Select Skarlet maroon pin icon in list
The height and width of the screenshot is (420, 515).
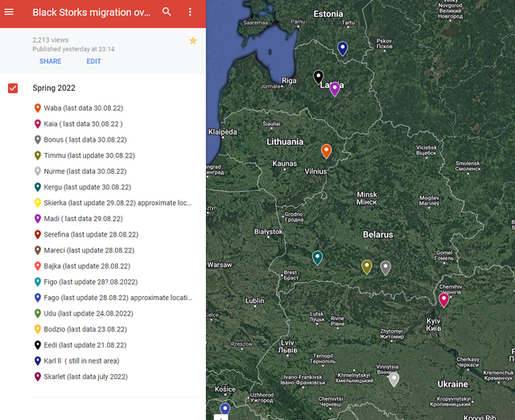tap(38, 377)
